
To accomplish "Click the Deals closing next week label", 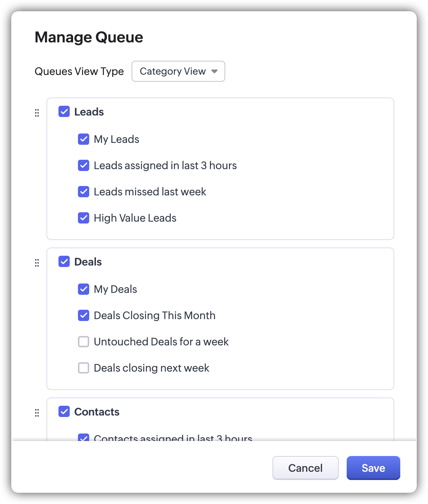I will (x=151, y=368).
